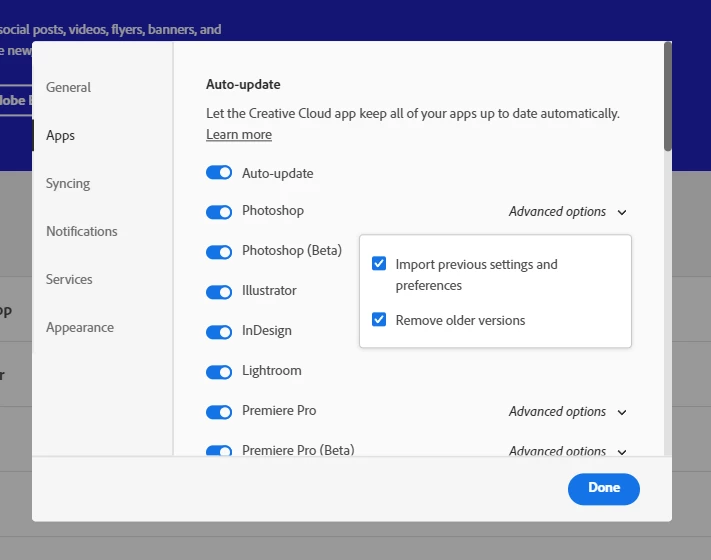Image resolution: width=711 pixels, height=560 pixels.
Task: Uncheck Remove older versions checkbox
Action: pos(379,319)
